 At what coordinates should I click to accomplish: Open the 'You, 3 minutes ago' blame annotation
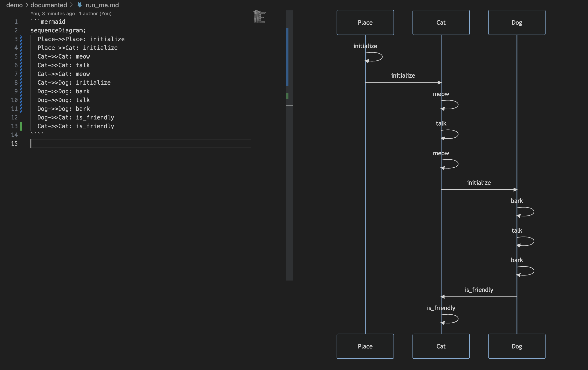click(x=52, y=14)
